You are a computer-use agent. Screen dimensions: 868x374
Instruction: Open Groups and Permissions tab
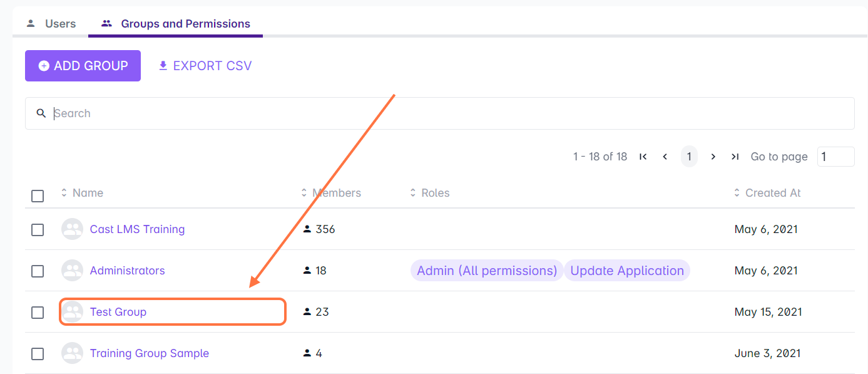176,24
